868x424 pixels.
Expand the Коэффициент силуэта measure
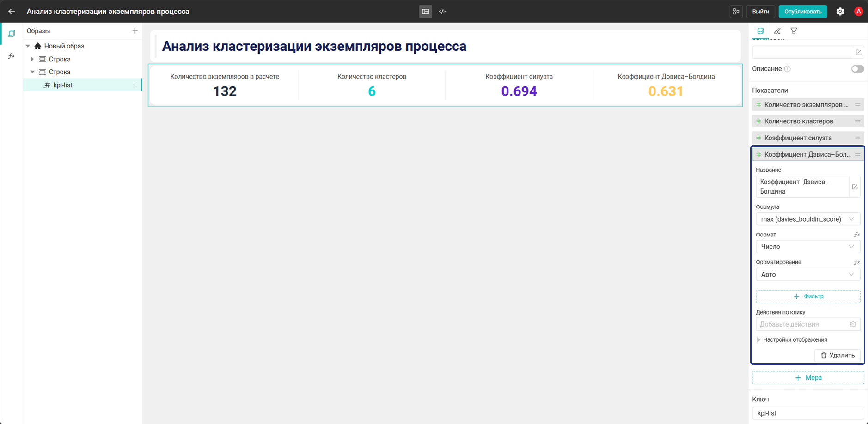[x=808, y=138]
